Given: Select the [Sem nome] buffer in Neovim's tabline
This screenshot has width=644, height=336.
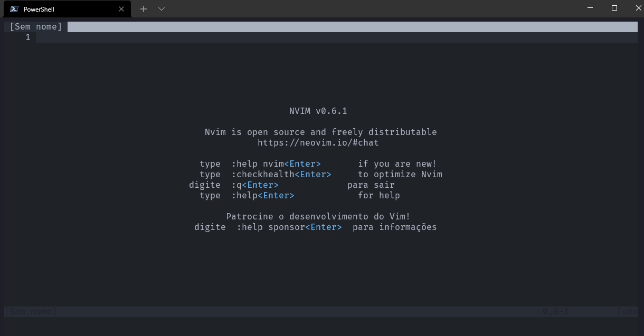Looking at the screenshot, I should pyautogui.click(x=35, y=26).
